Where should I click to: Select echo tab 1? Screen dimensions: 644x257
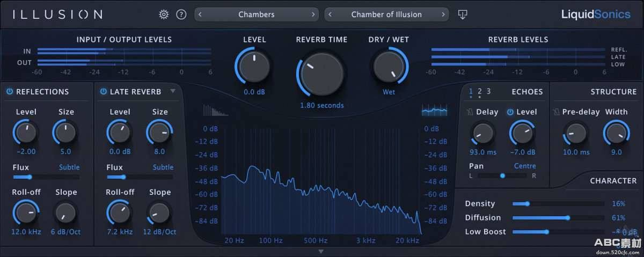[x=471, y=92]
